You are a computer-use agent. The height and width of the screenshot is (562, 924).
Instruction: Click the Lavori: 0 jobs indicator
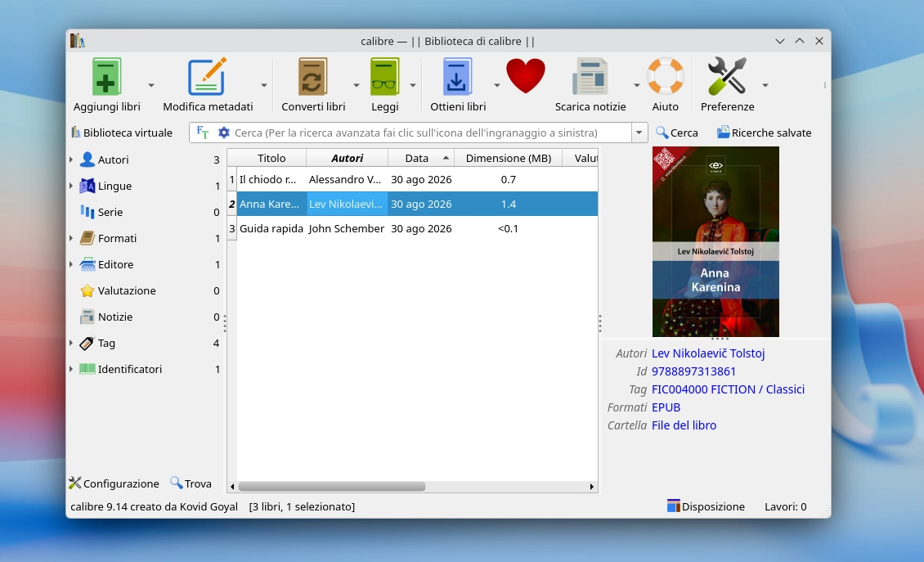pos(786,506)
